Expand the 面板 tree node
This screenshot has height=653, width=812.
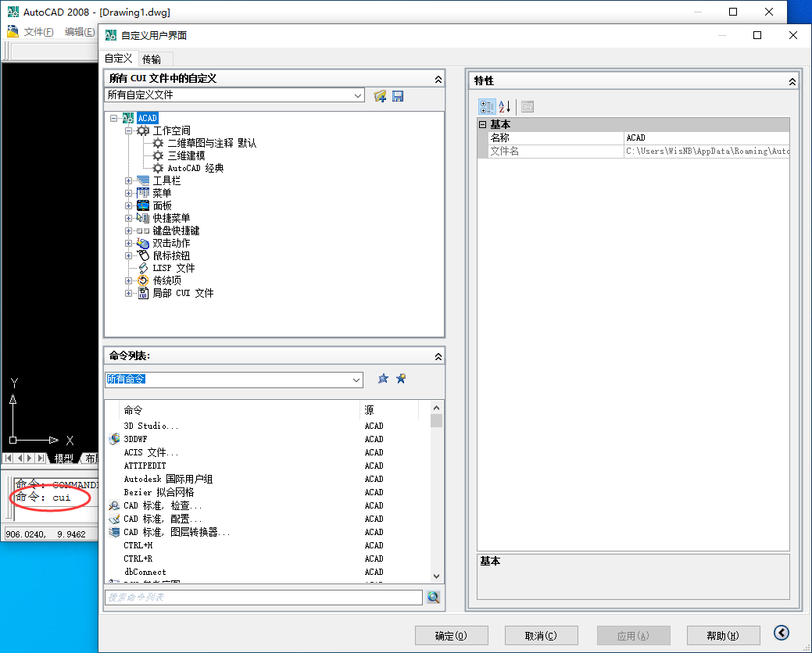click(128, 205)
